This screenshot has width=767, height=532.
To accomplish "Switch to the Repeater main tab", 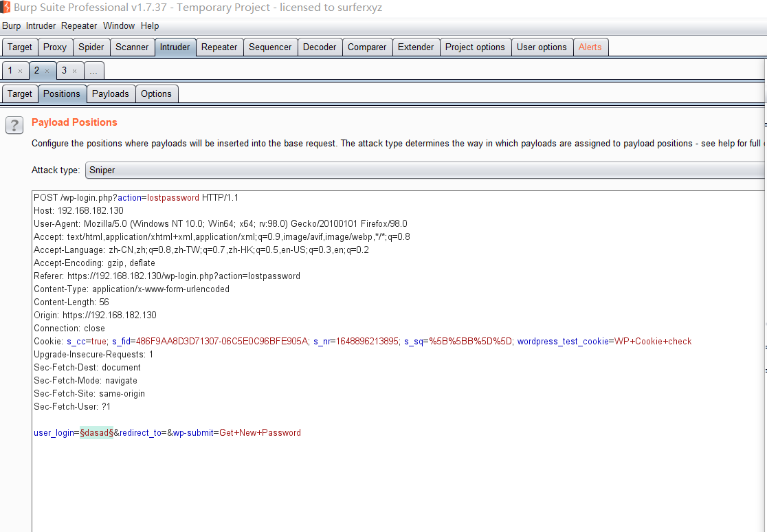I will click(x=219, y=47).
